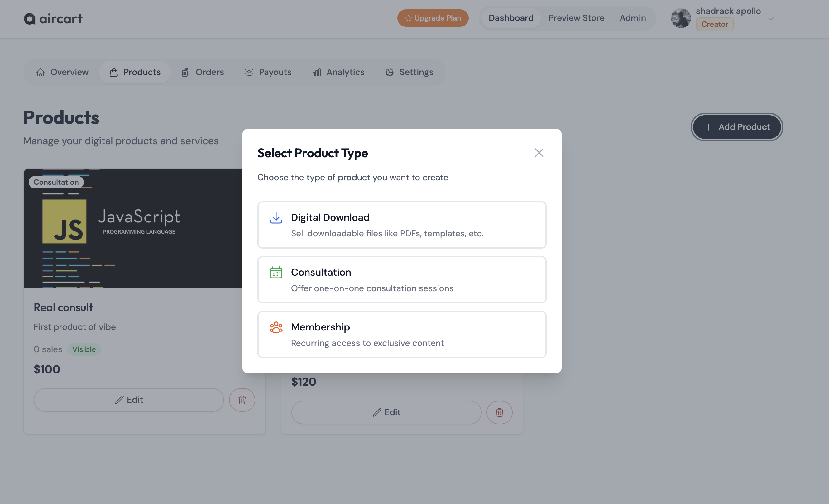Click the Digital Download icon

pyautogui.click(x=276, y=217)
